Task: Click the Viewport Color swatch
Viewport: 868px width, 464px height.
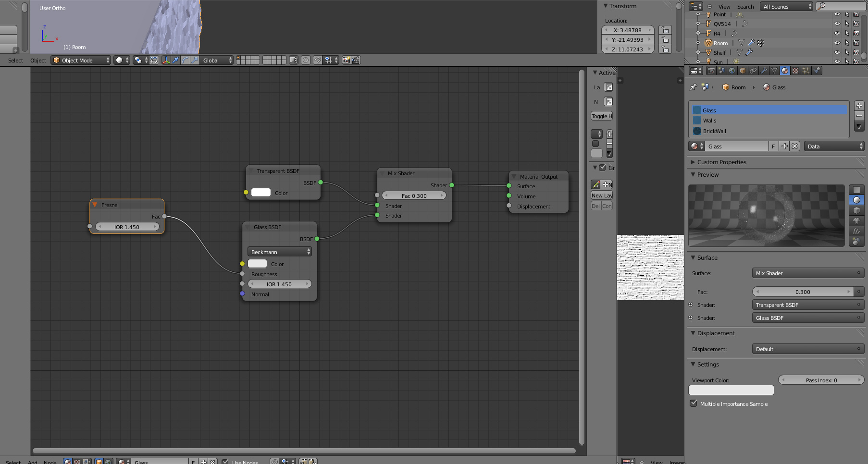Action: click(731, 390)
